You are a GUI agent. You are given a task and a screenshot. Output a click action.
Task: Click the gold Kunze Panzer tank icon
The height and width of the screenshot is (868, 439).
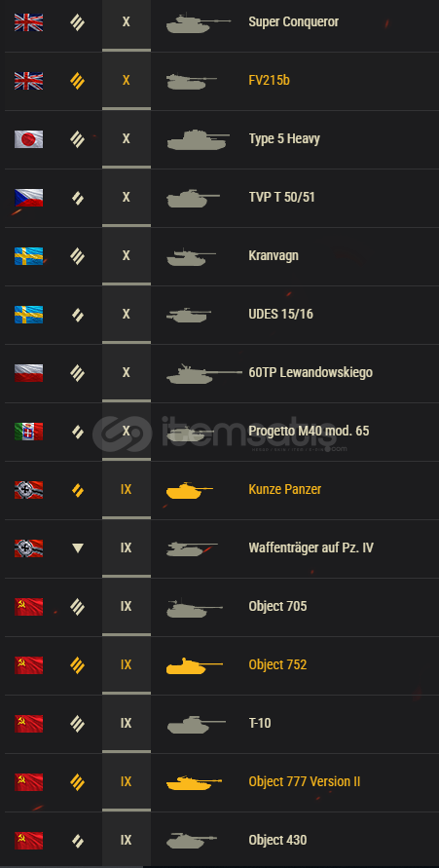click(189, 490)
